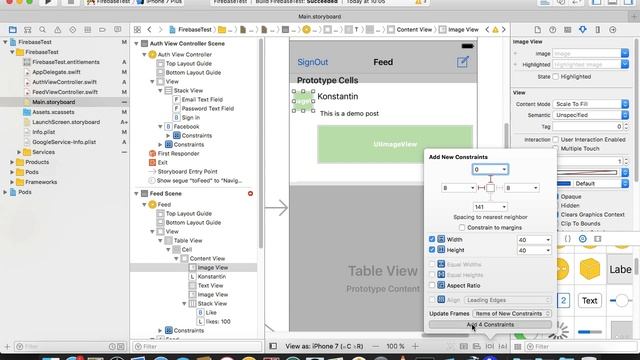This screenshot has height=360, width=640.
Task: Collapse the Feed Scene disclosure triangle
Action: click(x=136, y=193)
